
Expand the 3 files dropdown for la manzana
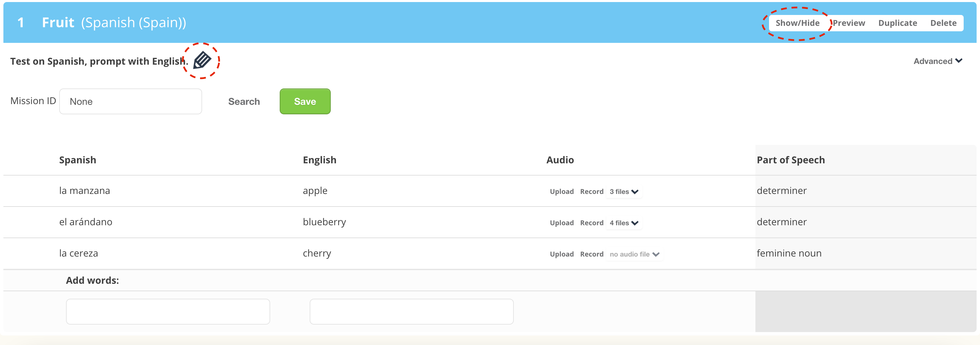[x=623, y=192]
